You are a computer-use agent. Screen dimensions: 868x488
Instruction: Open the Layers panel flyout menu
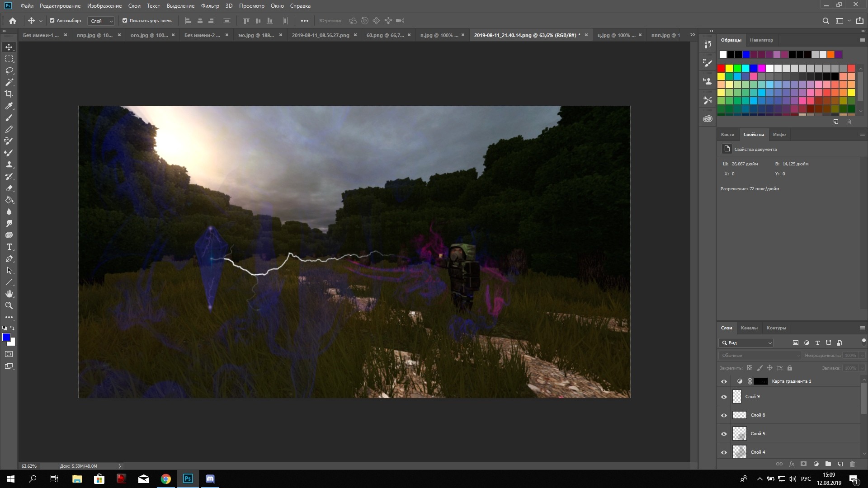point(862,328)
